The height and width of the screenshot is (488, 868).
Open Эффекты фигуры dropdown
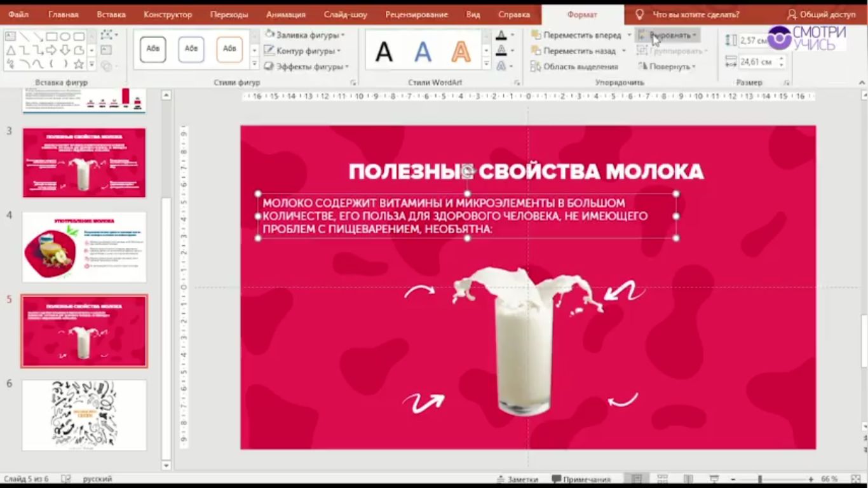pos(306,66)
